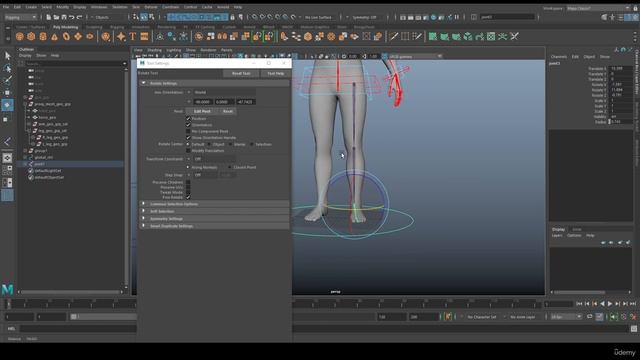The width and height of the screenshot is (640, 360).
Task: Open the Step Snap dropdown
Action: 205,175
